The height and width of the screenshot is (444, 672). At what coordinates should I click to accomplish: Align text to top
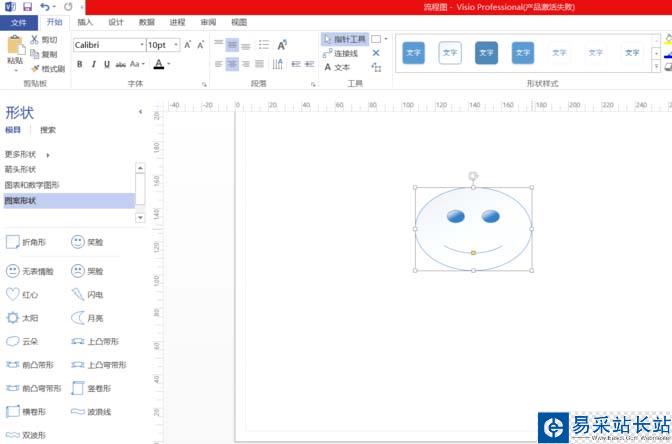pyautogui.click(x=219, y=44)
